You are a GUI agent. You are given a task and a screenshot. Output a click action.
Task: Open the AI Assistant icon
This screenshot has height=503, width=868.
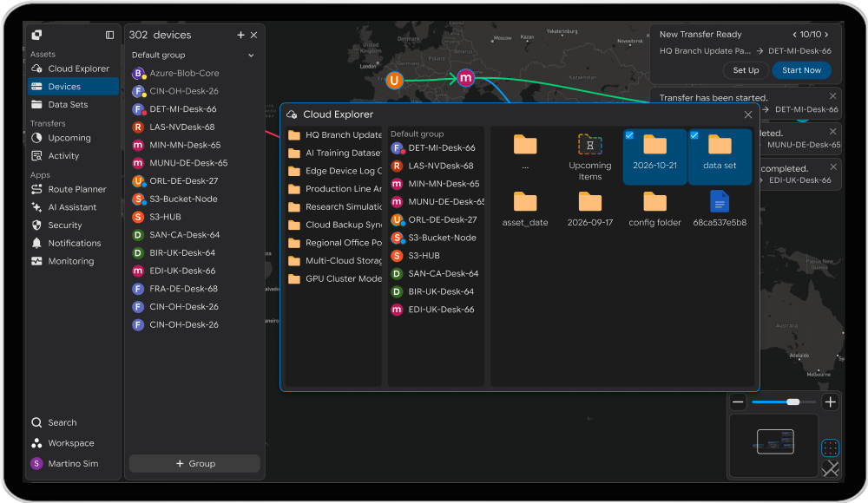tap(36, 207)
